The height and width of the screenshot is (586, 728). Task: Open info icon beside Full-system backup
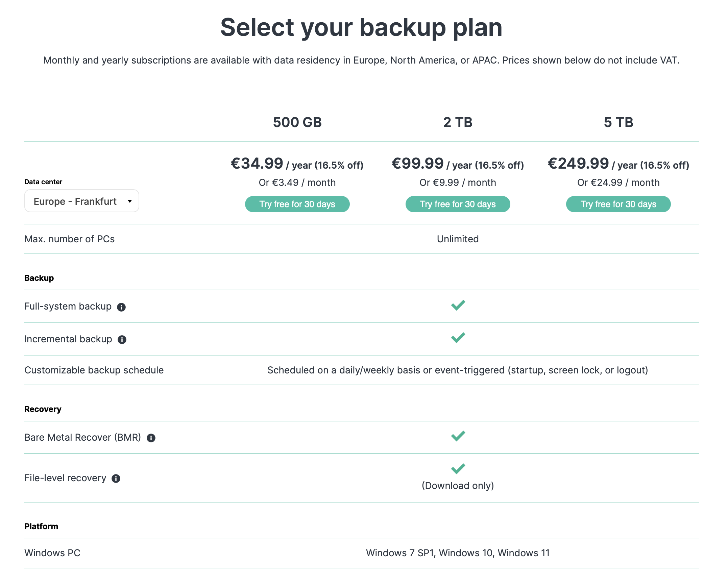tap(121, 307)
